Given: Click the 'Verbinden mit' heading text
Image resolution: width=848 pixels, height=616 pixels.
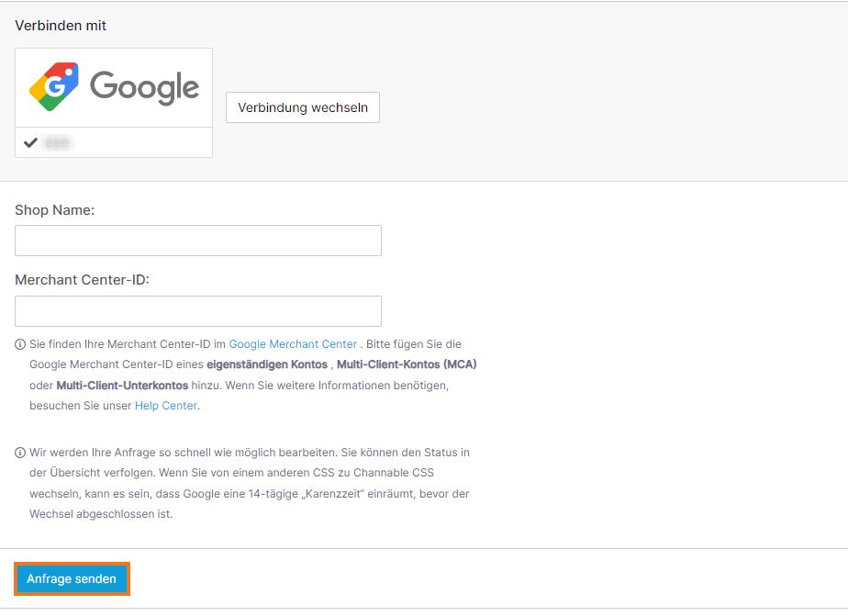Looking at the screenshot, I should click(x=61, y=26).
